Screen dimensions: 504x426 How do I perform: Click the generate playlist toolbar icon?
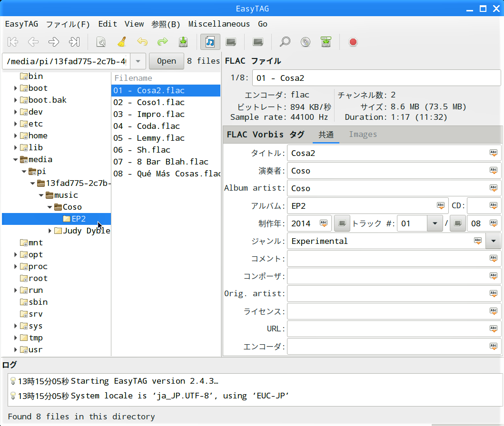coord(326,42)
